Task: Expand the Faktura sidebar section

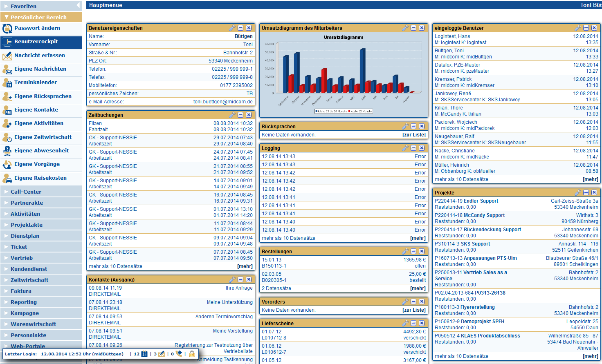Action: click(21, 291)
